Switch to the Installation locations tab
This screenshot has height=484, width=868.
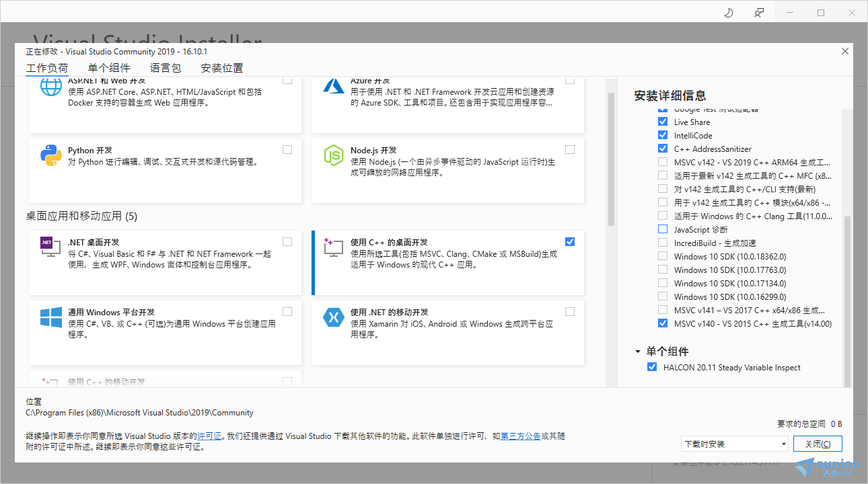pos(222,68)
